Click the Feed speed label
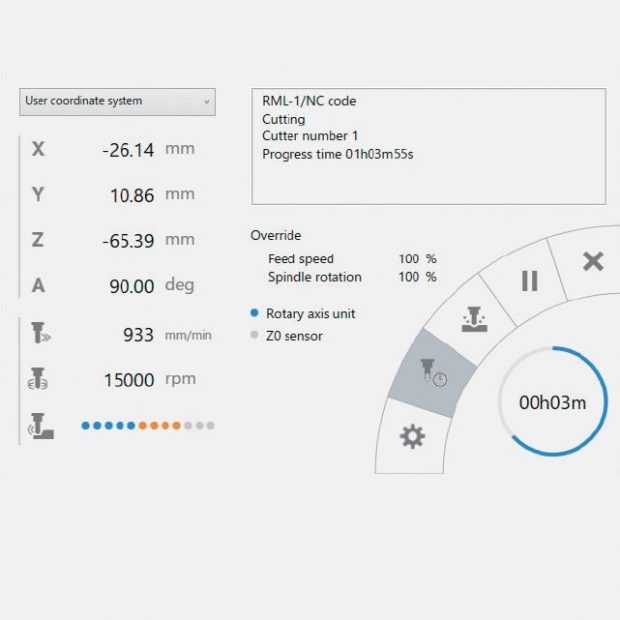 [x=301, y=259]
